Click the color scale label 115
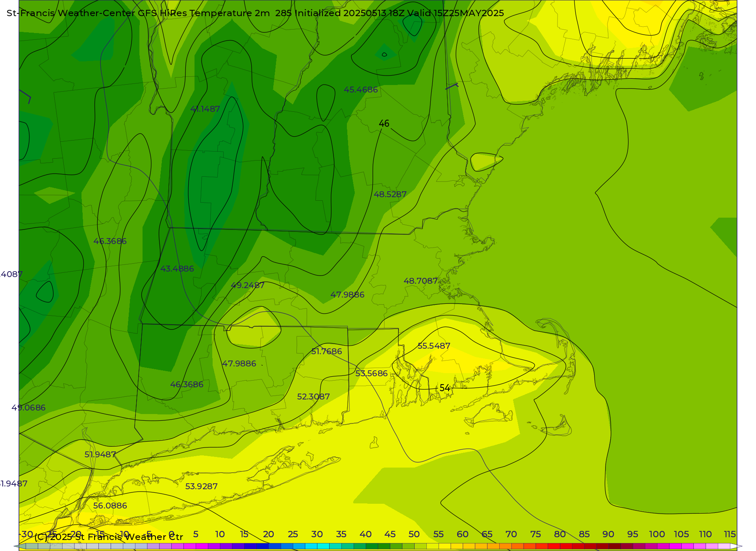 click(x=730, y=534)
